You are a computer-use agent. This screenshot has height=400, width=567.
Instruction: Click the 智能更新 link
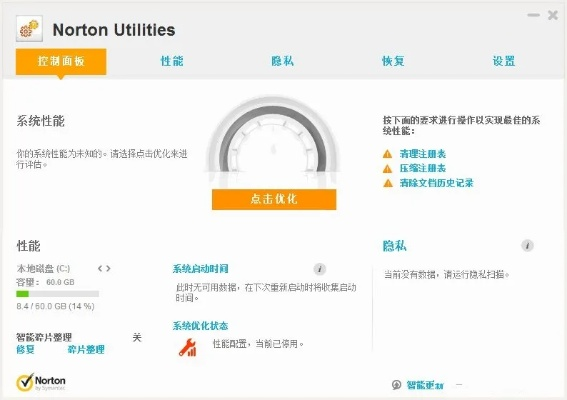[x=425, y=385]
